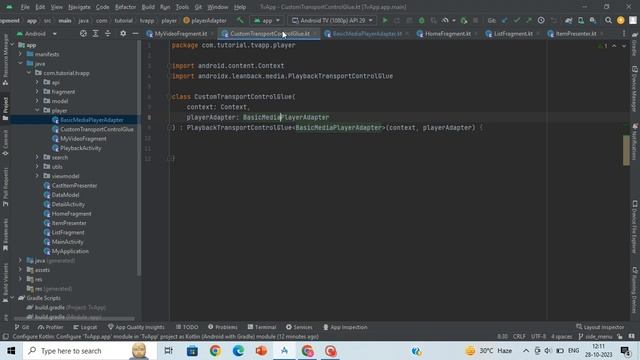Screen dimensions: 640x360
Task: Run the app with the green play button
Action: point(385,20)
